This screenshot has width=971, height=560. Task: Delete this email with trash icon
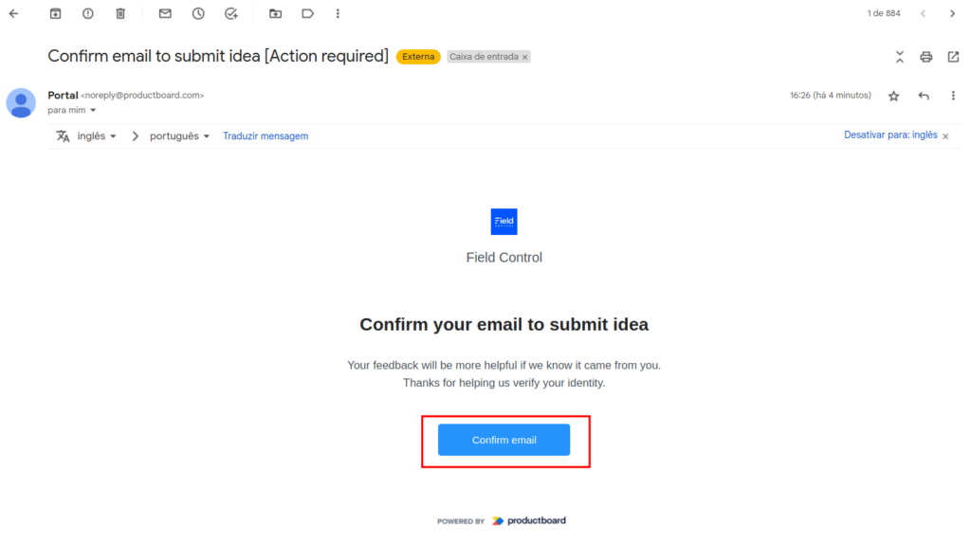(x=119, y=13)
